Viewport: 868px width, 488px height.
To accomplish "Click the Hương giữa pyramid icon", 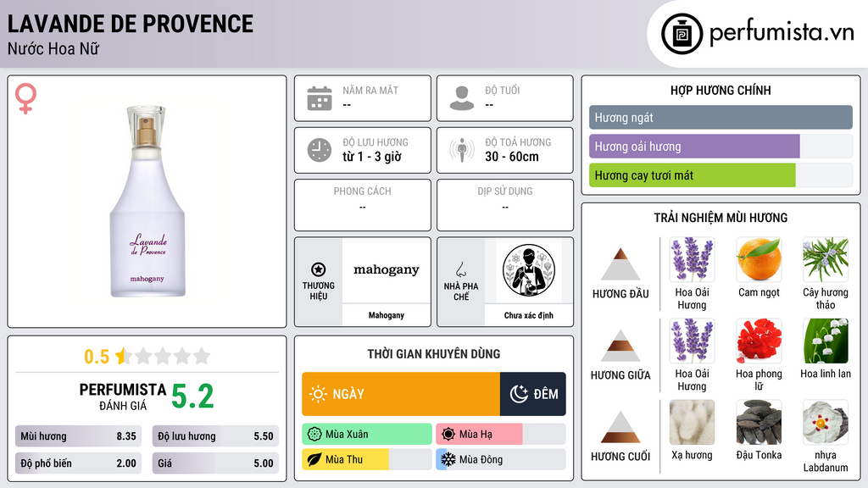I will click(x=620, y=346).
